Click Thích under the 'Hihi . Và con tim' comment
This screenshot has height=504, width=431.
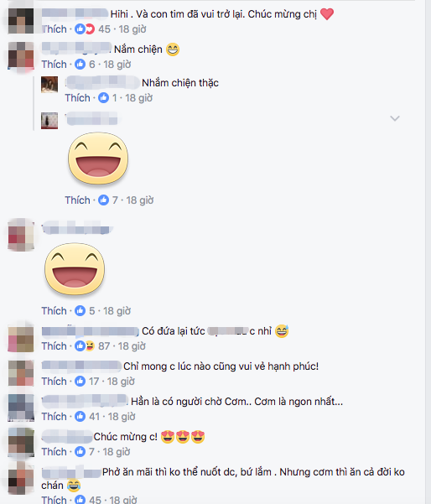pyautogui.click(x=54, y=29)
